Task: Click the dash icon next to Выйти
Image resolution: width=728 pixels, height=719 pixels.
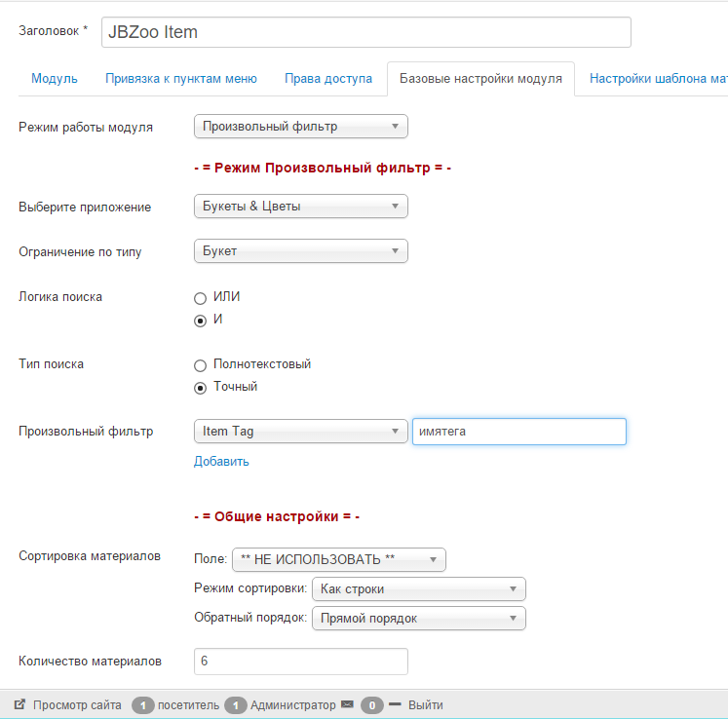Action: pyautogui.click(x=395, y=704)
